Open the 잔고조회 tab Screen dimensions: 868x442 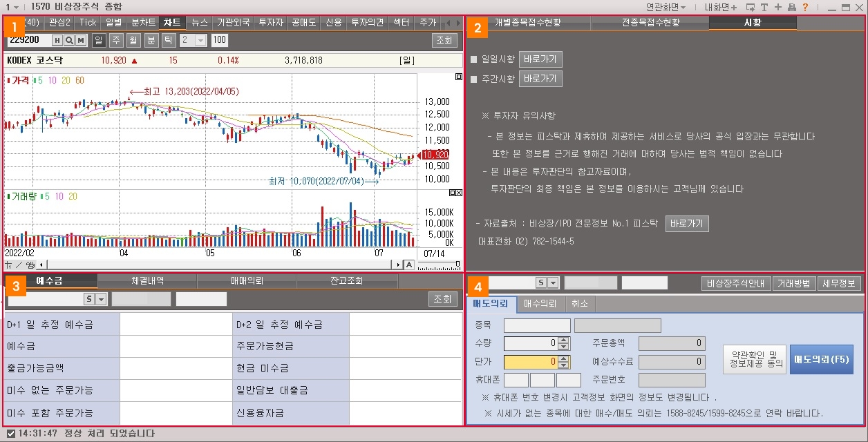(346, 281)
